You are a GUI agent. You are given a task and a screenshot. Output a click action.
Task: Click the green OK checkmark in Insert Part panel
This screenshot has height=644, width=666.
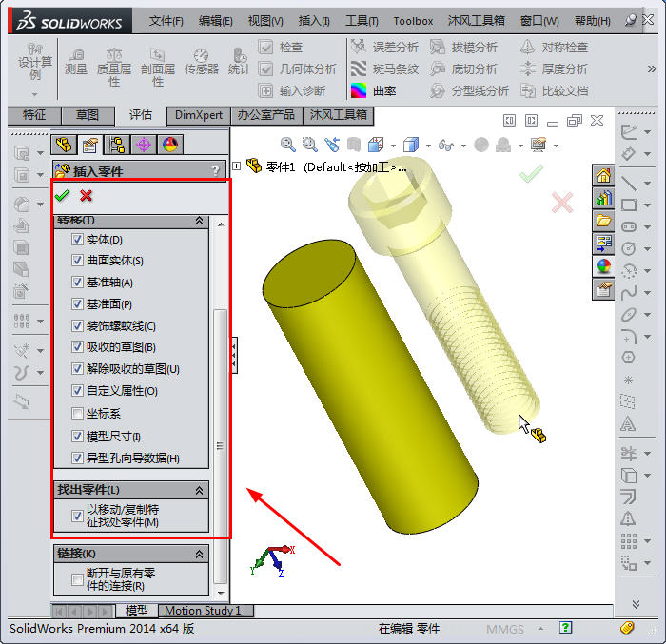[x=63, y=195]
